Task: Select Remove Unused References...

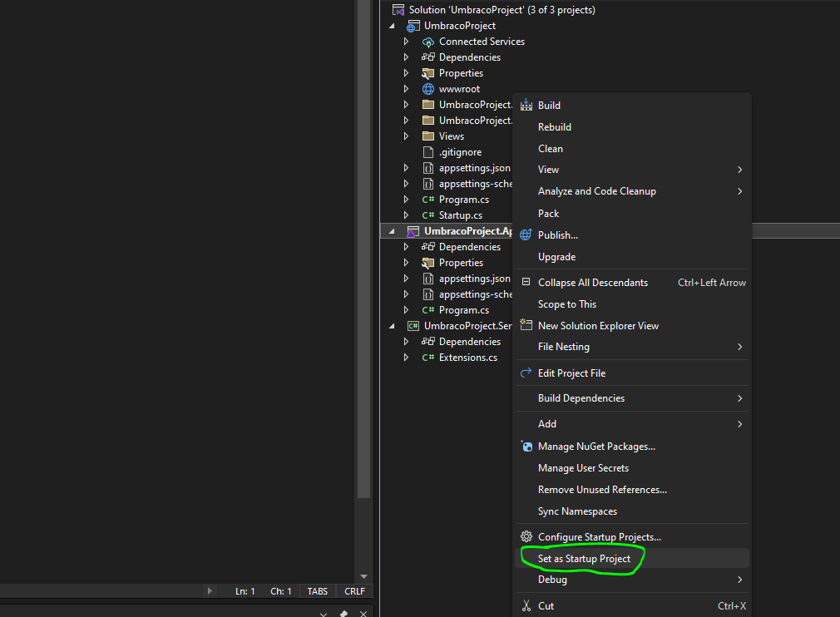Action: [631, 490]
